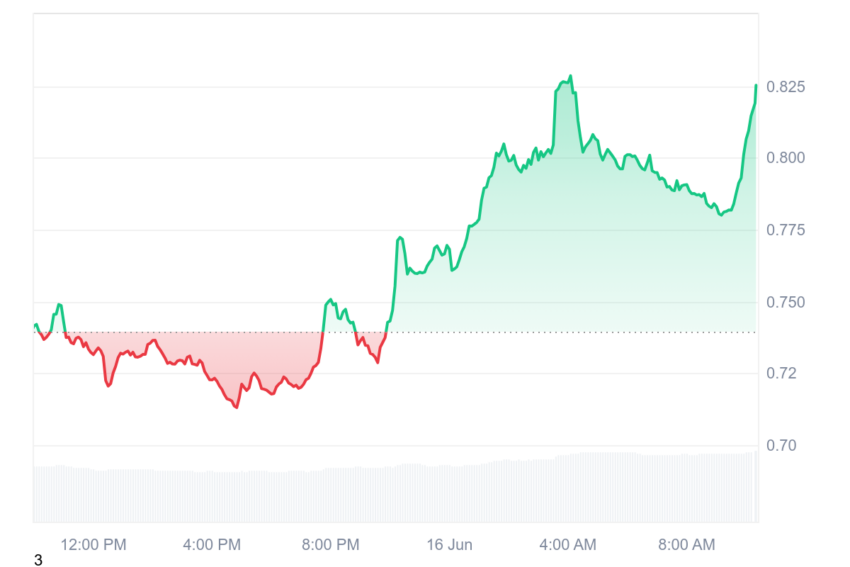The width and height of the screenshot is (850, 567).
Task: Click the 0.800 price axis label
Action: point(785,158)
